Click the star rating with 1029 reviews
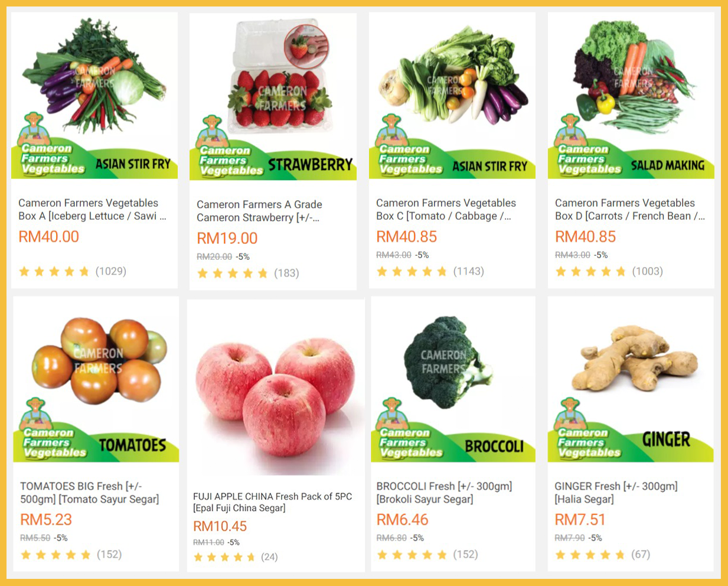The width and height of the screenshot is (728, 586). tap(54, 272)
